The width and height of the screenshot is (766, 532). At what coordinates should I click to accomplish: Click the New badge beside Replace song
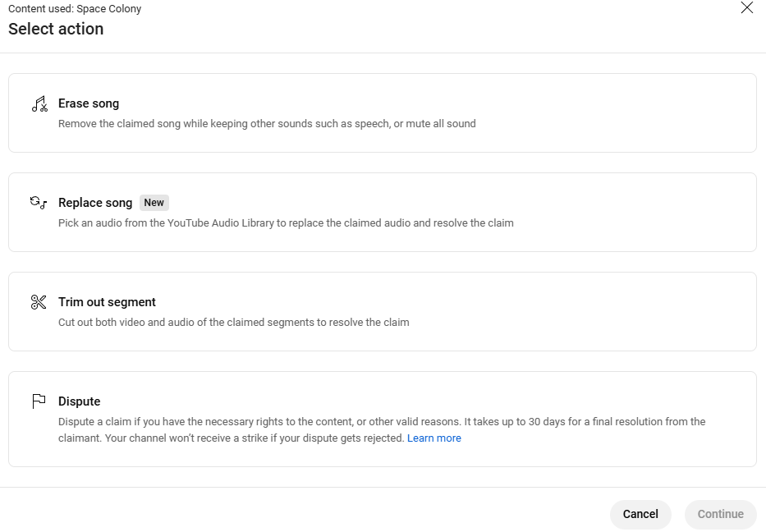(154, 203)
